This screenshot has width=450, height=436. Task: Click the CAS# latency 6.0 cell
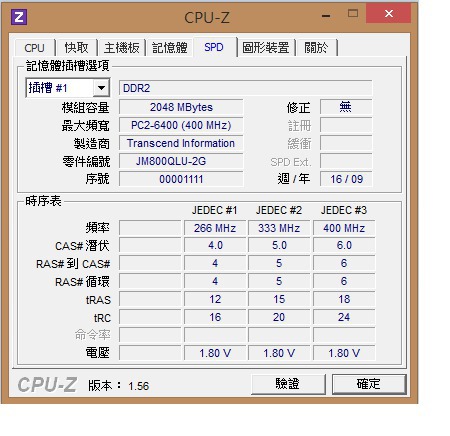344,245
